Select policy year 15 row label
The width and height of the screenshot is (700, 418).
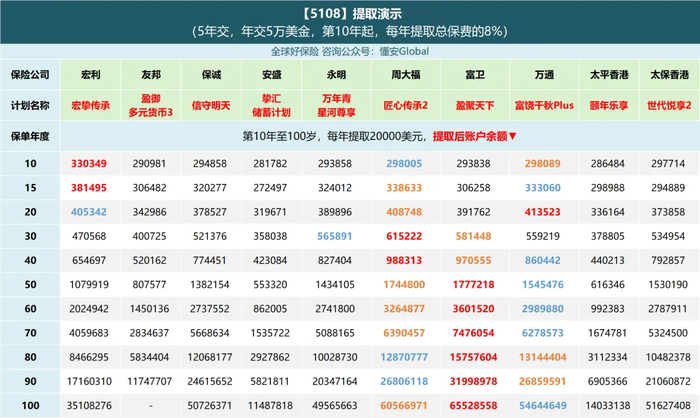(30, 188)
